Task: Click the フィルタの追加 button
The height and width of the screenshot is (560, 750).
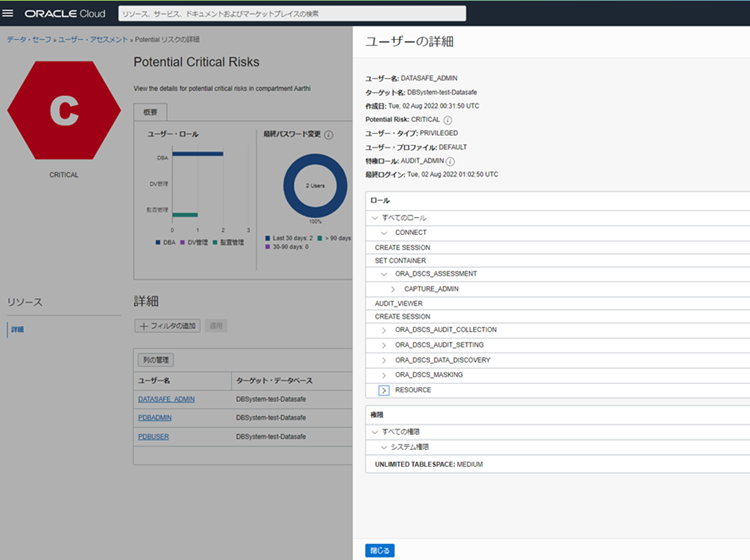Action: [x=167, y=326]
